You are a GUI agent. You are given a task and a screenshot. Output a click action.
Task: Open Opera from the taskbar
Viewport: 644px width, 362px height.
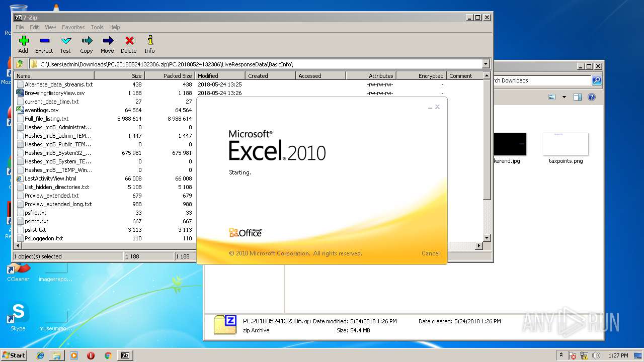[x=91, y=355]
